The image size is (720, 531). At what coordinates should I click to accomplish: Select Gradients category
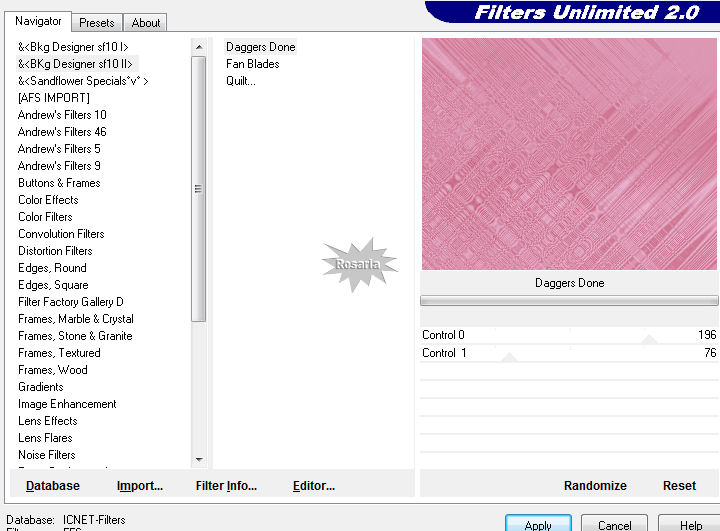pyautogui.click(x=40, y=387)
